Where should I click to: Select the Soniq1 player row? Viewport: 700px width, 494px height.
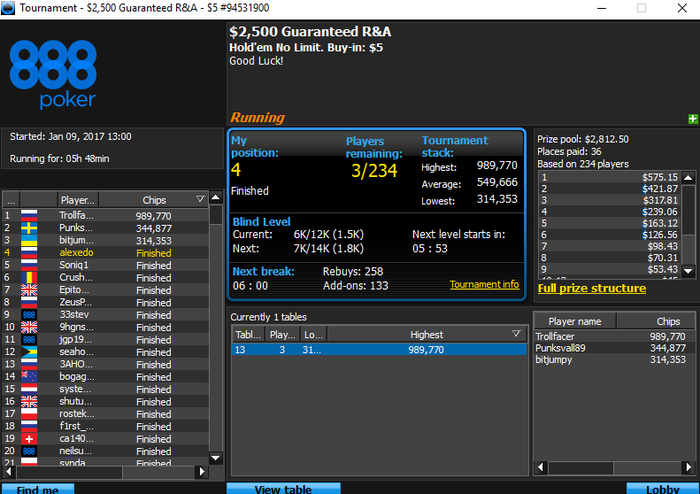pos(106,266)
